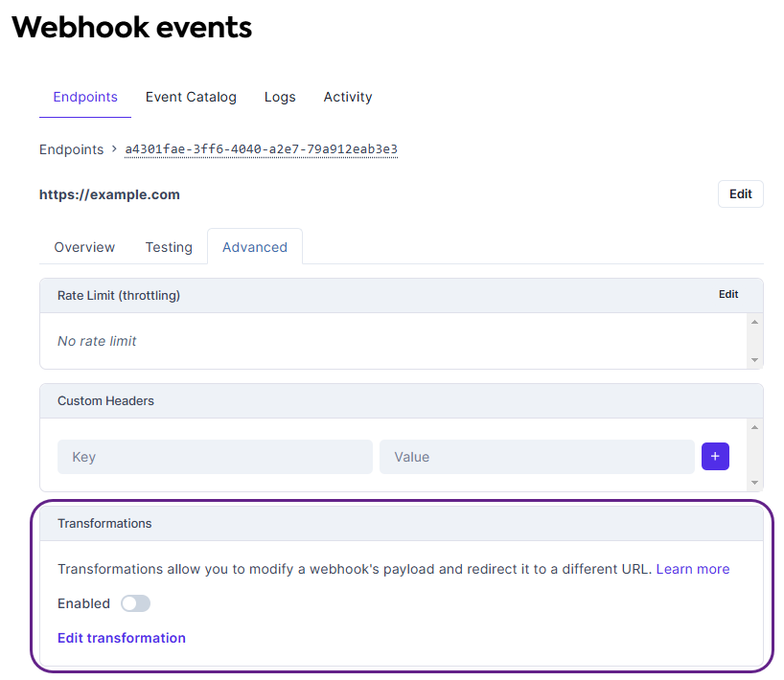Toggle the Enabled switch for Transformations
The width and height of the screenshot is (784, 680).
(135, 603)
